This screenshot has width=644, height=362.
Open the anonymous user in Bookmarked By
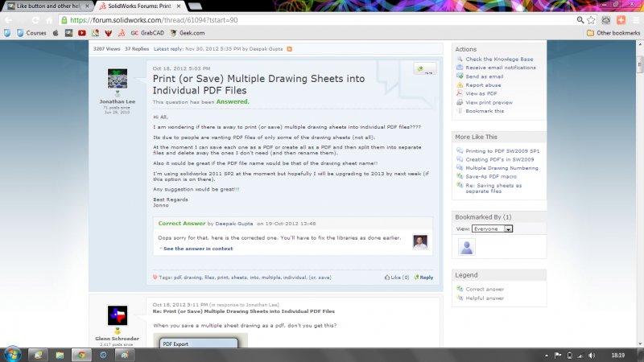(467, 247)
